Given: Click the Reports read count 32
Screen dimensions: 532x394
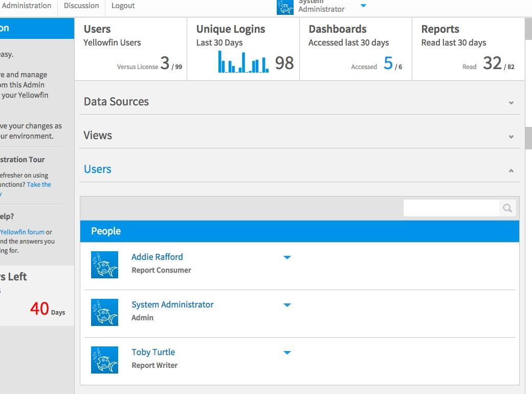Looking at the screenshot, I should [492, 63].
